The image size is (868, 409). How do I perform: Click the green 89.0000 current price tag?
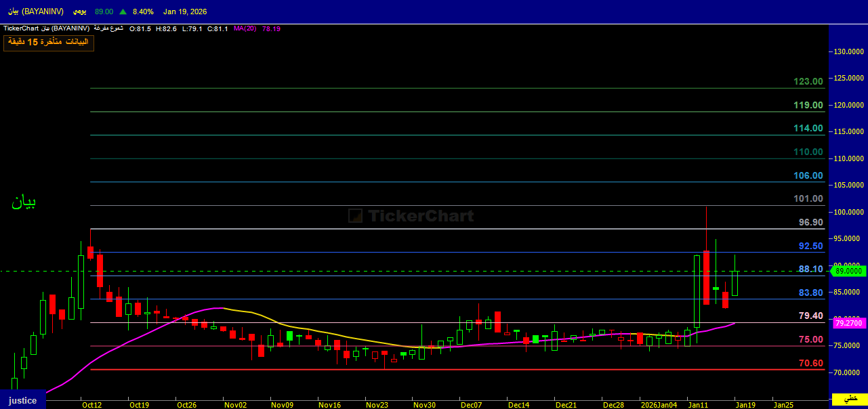coord(848,271)
